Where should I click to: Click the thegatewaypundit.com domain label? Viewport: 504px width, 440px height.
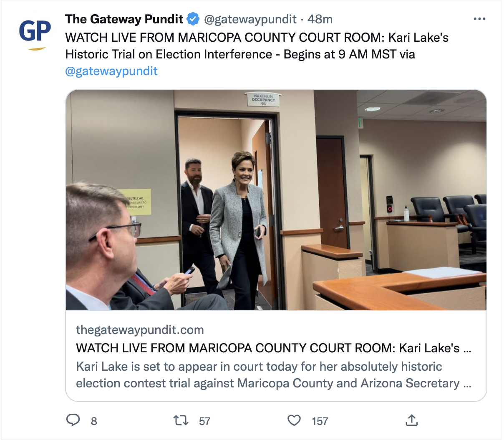(x=140, y=330)
